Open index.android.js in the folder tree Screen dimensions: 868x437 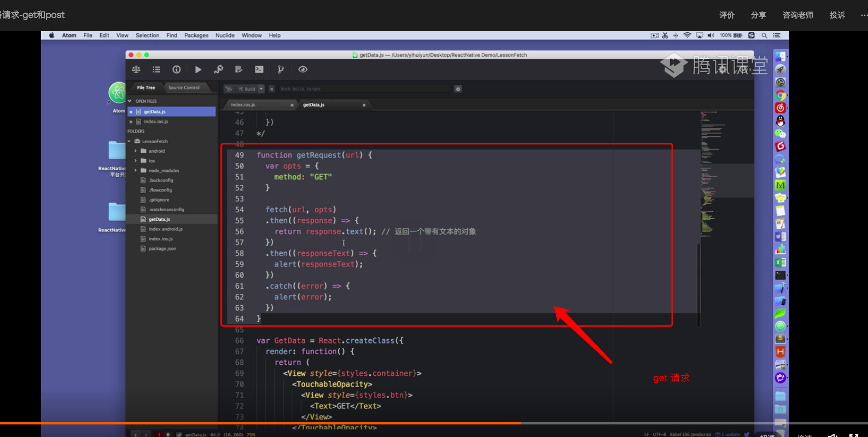click(x=165, y=229)
